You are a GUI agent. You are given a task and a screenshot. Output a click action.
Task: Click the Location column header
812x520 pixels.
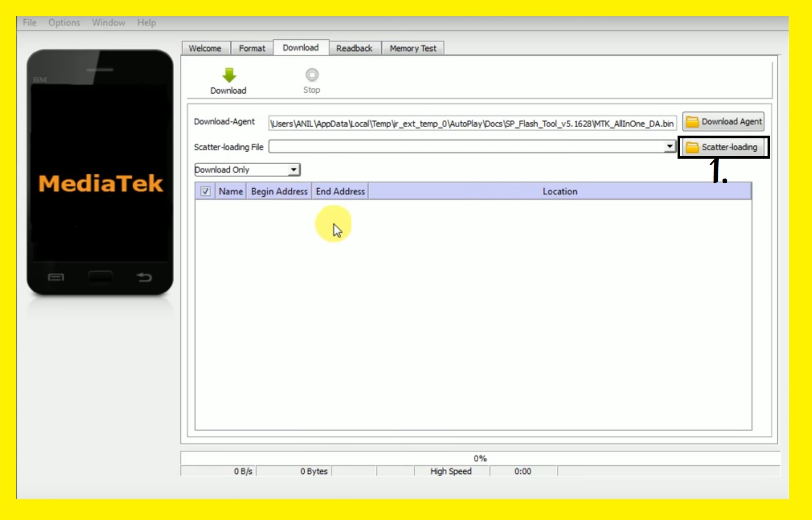[x=560, y=191]
